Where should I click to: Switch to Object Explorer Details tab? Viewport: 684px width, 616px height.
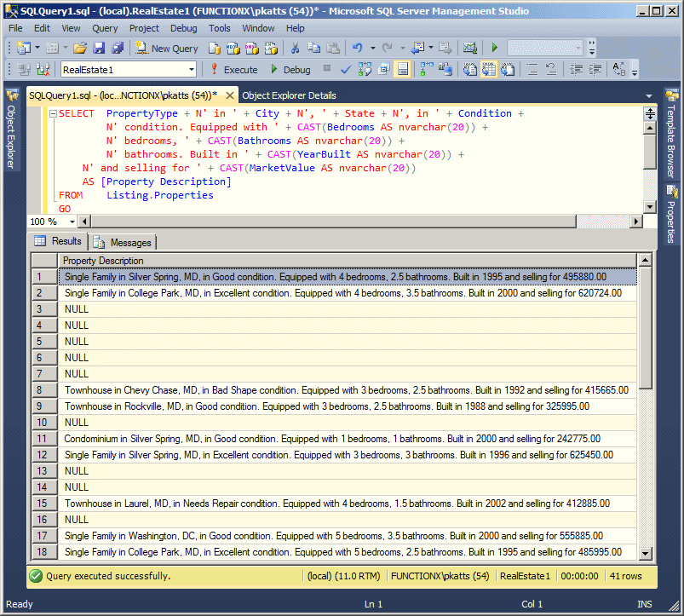[x=290, y=95]
